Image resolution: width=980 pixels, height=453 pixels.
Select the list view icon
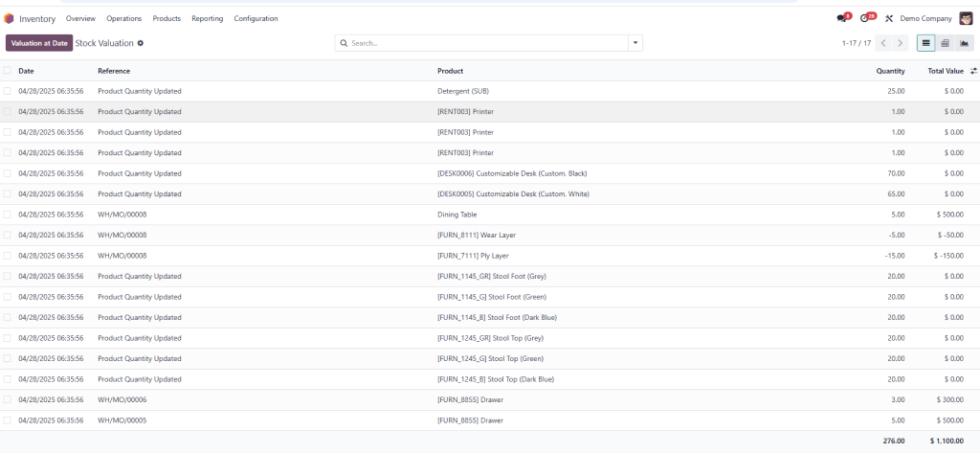point(925,43)
